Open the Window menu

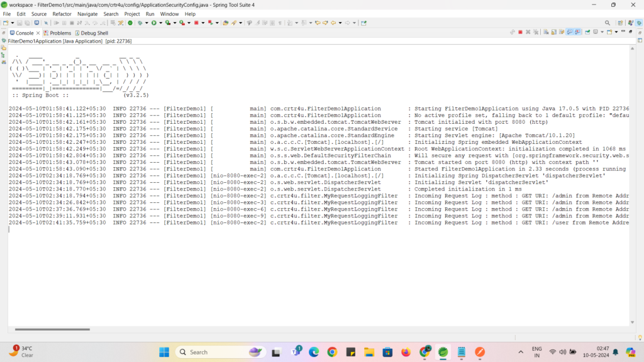pyautogui.click(x=169, y=14)
